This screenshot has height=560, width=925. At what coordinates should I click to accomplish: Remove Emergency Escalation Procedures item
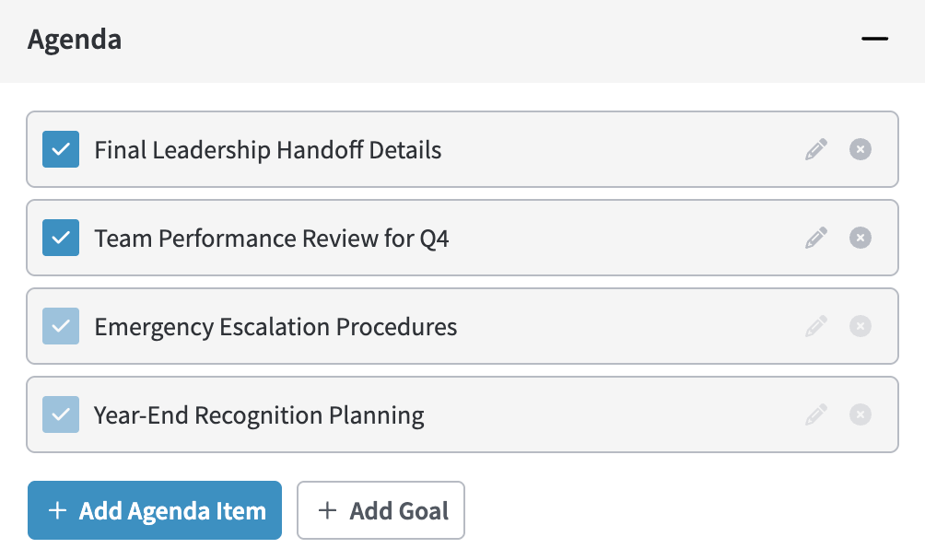coord(860,326)
